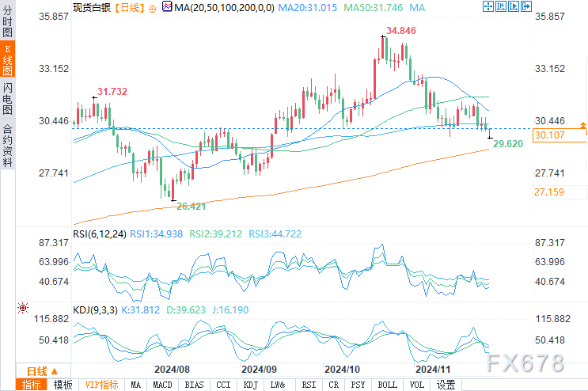Click the RSI3:44.722 value
The height and width of the screenshot is (391, 588).
point(275,234)
